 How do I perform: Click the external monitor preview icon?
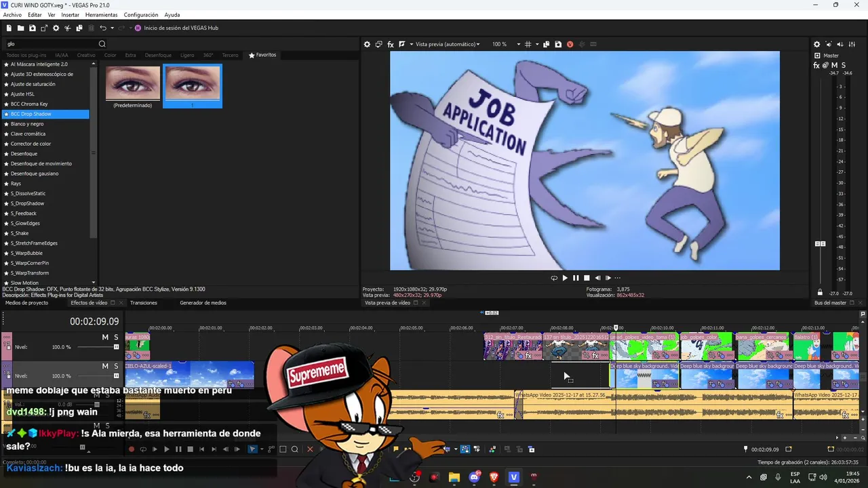tap(379, 44)
